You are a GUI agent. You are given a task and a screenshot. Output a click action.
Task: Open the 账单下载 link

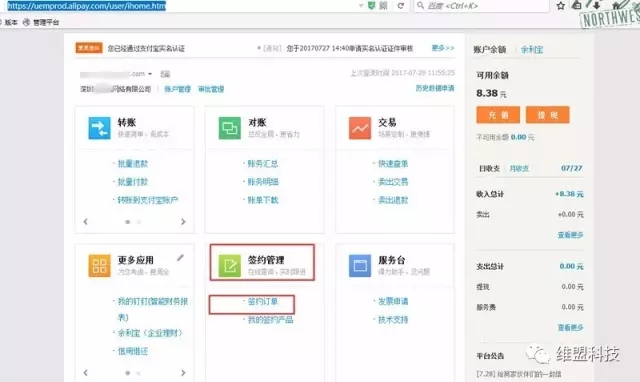coord(263,200)
